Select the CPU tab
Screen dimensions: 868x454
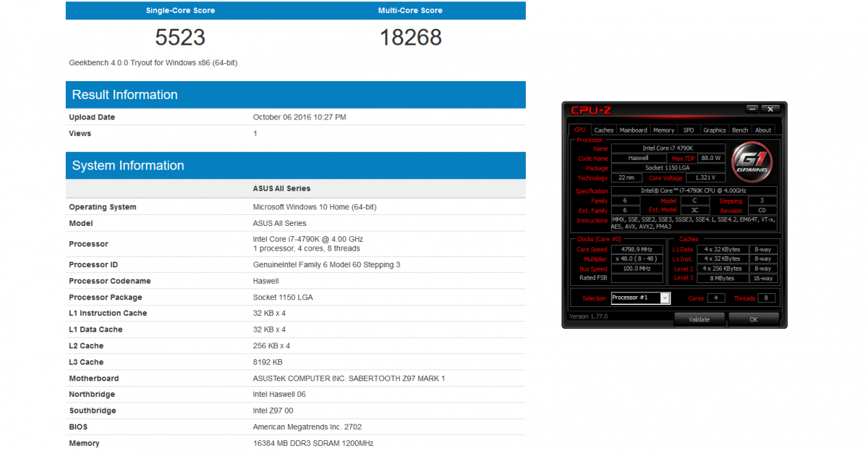(x=580, y=130)
